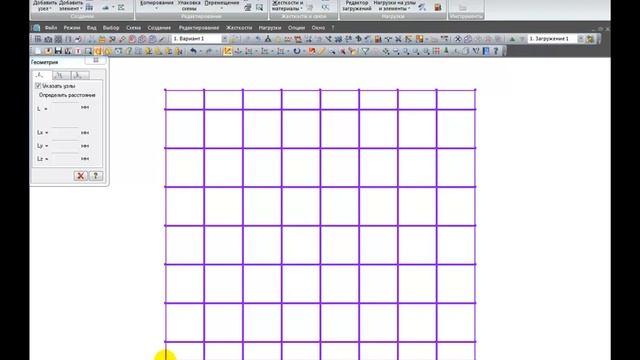The width and height of the screenshot is (640, 360).
Task: Expand the Undo history dropdown arrow
Action: click(x=200, y=51)
